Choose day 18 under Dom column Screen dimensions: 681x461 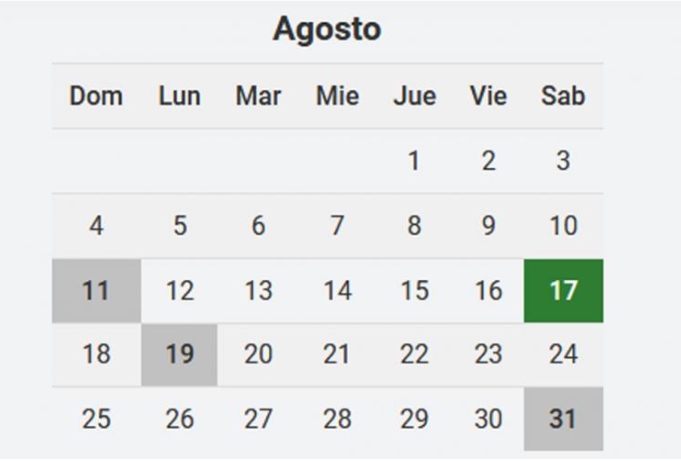point(96,354)
